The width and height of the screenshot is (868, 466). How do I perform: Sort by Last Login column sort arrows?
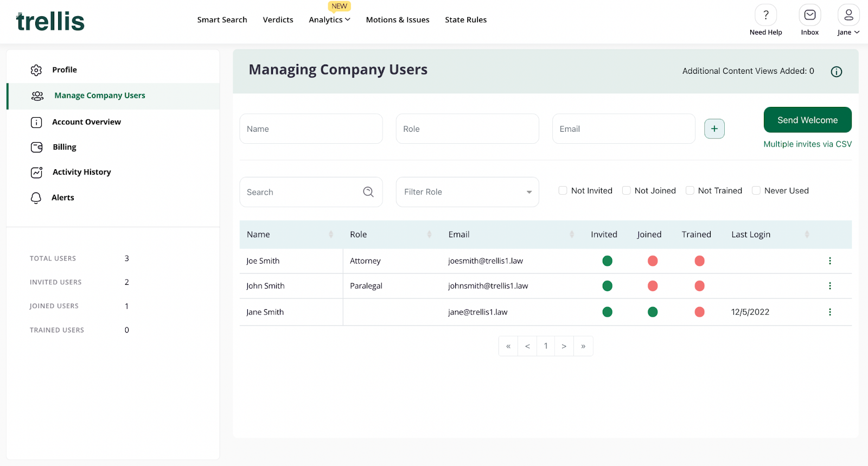(807, 234)
